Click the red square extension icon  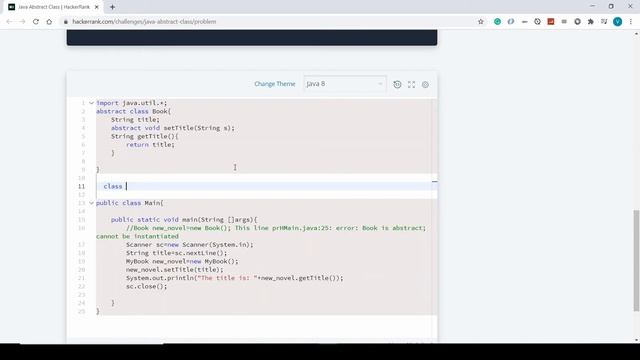(x=551, y=22)
